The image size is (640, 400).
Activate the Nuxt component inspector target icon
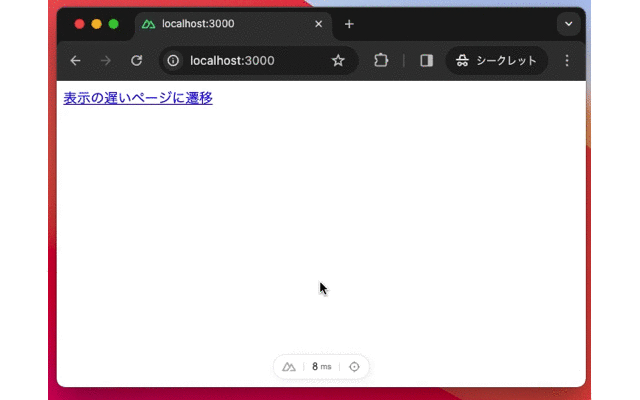click(354, 367)
